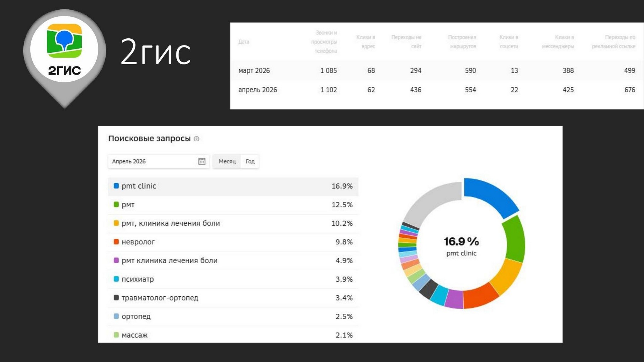Image resolution: width=644 pixels, height=362 pixels.
Task: Select the рмт query label
Action: pyautogui.click(x=128, y=205)
